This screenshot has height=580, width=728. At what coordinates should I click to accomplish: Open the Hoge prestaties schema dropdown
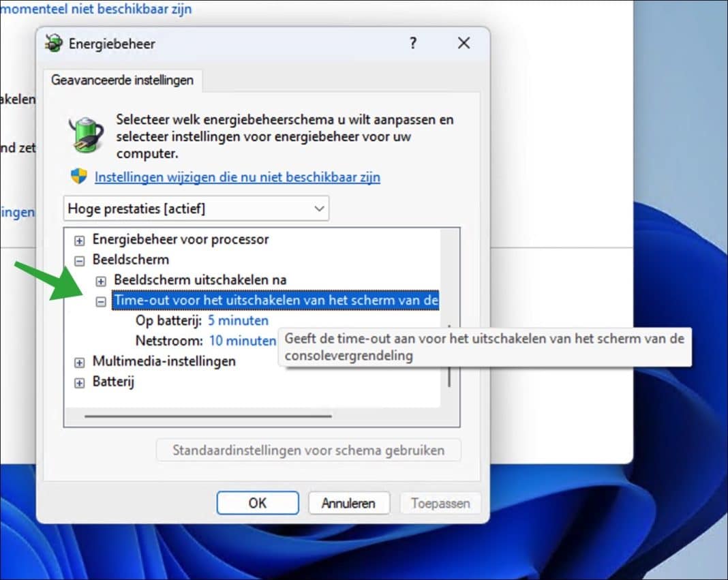pyautogui.click(x=319, y=208)
